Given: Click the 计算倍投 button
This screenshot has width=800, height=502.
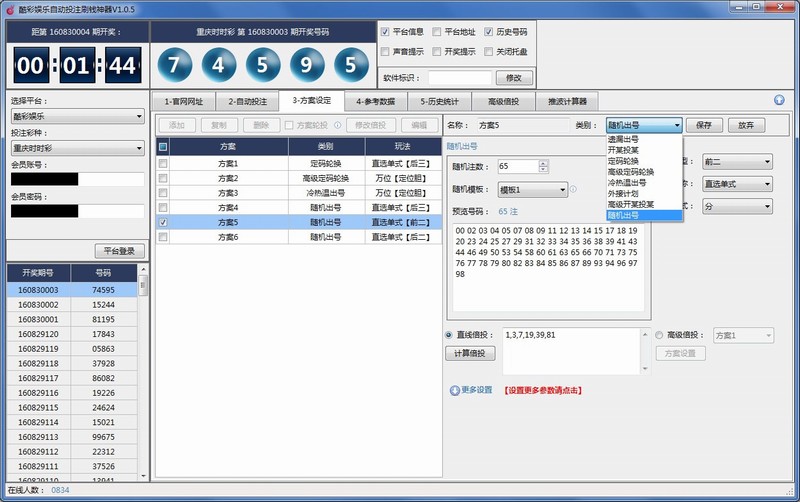Looking at the screenshot, I should 469,353.
